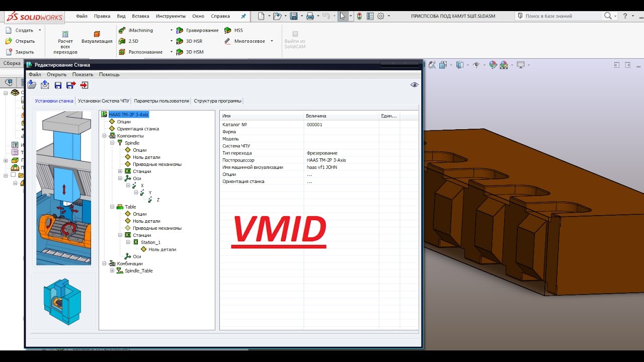Toggle the eye visibility icon in machine editor
Screen dimensions: 644x362
[415, 85]
